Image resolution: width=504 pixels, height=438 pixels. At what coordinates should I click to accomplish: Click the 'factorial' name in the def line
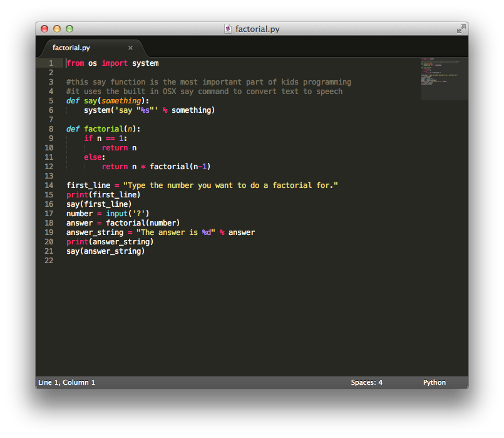104,129
